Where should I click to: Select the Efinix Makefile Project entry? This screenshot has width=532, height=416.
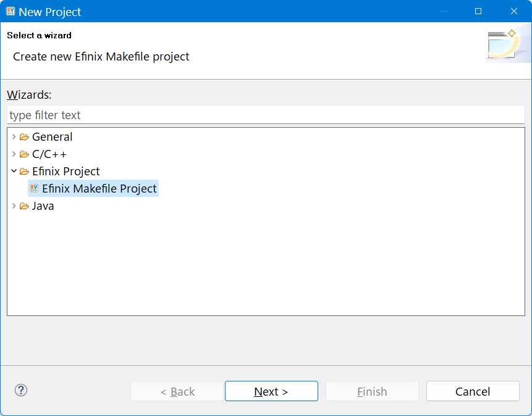99,189
